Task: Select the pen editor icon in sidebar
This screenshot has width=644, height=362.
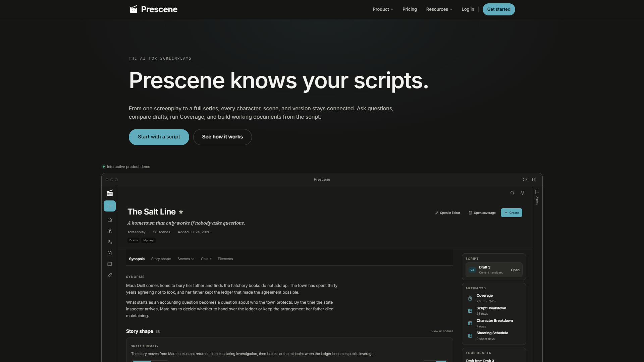Action: pos(110,275)
